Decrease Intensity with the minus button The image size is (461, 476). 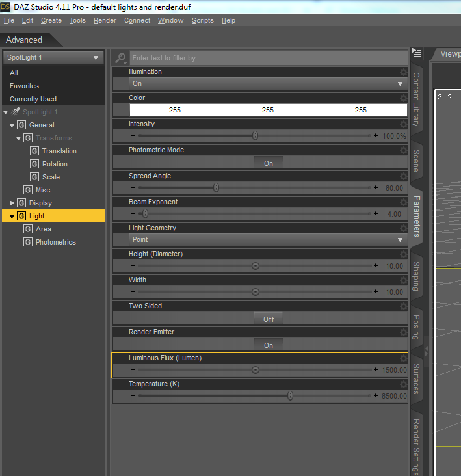pos(133,135)
